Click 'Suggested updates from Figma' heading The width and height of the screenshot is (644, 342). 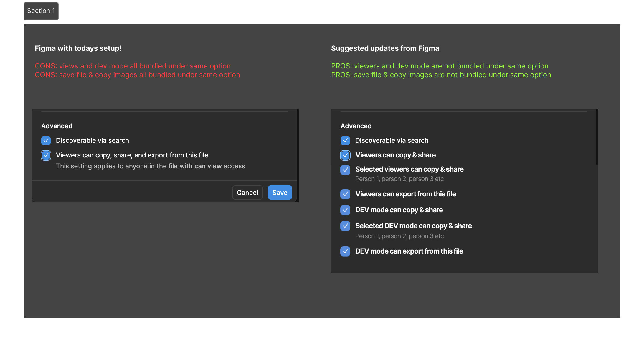pos(385,48)
